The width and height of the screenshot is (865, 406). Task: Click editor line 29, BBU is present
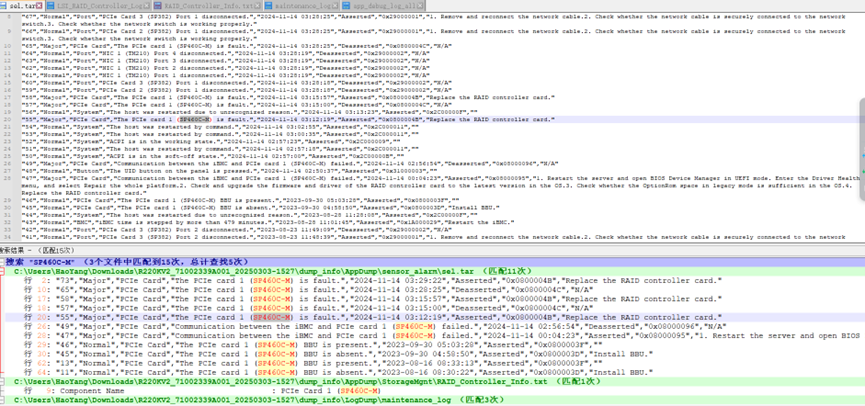coord(241,200)
